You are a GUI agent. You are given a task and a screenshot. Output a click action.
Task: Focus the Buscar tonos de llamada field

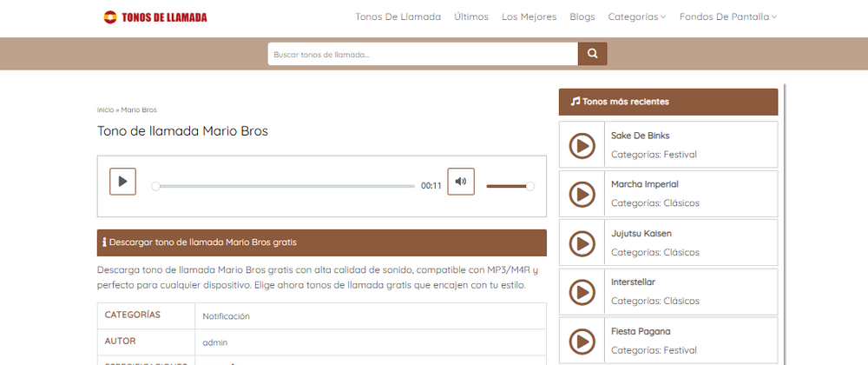[x=424, y=54]
